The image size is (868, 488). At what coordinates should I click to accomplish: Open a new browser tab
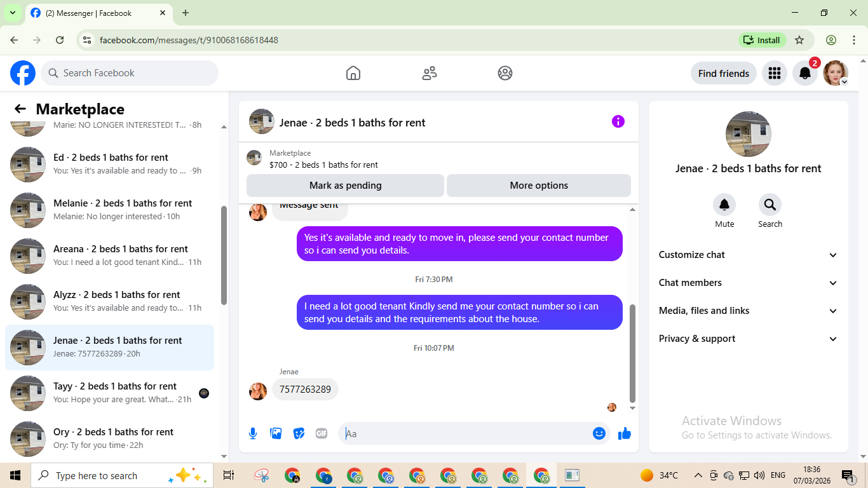coord(186,13)
